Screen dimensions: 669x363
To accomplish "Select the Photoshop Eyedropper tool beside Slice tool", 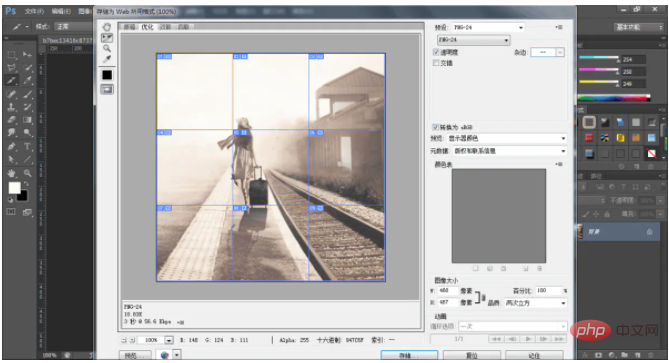I will pos(27,80).
